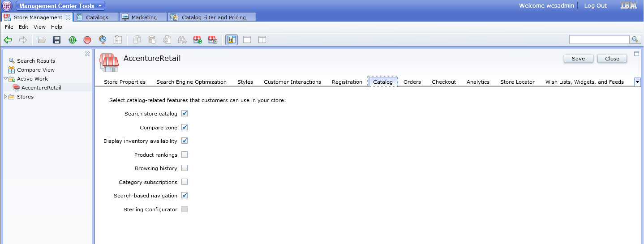
Task: Open the File menu
Action: point(9,27)
